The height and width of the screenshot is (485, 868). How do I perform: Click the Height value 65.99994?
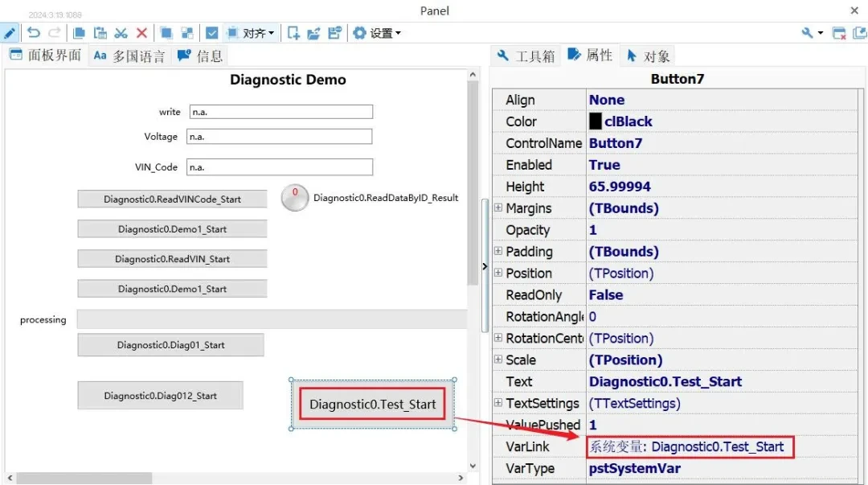pos(620,187)
